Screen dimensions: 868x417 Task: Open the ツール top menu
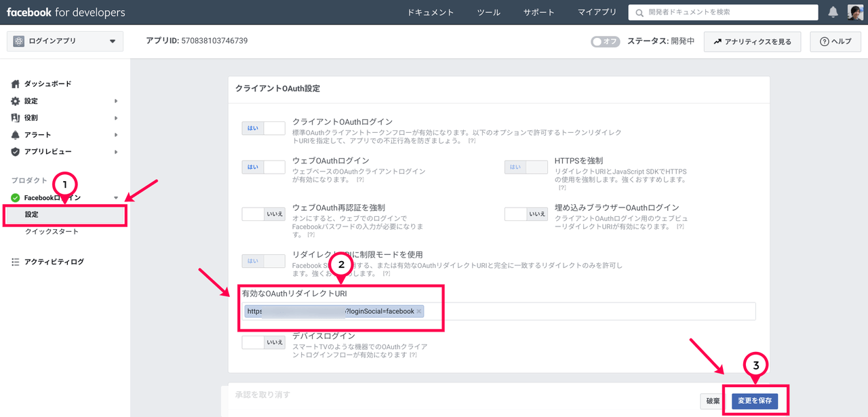click(488, 12)
